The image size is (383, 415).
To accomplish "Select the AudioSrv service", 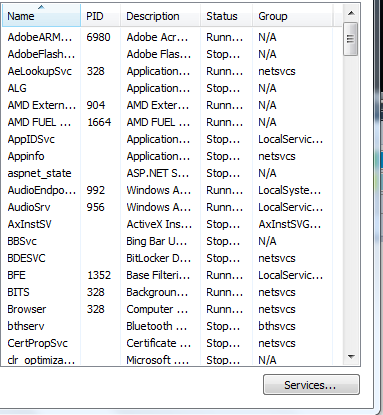I will pos(29,207).
